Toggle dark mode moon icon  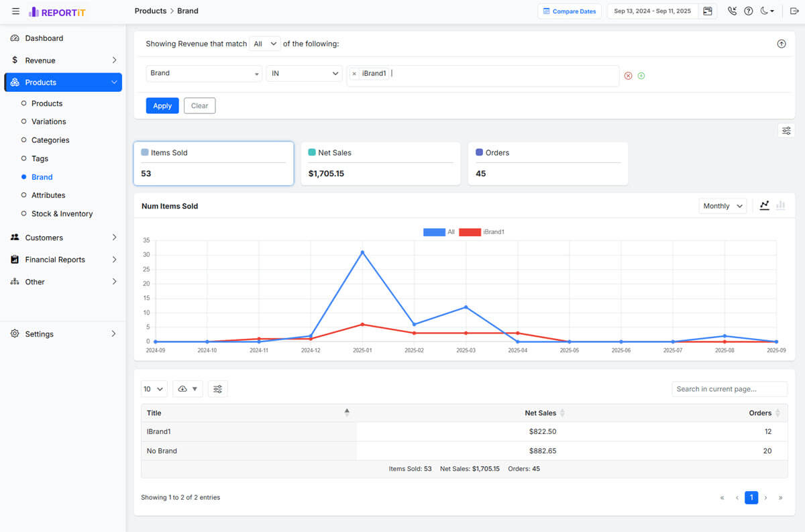tap(767, 11)
